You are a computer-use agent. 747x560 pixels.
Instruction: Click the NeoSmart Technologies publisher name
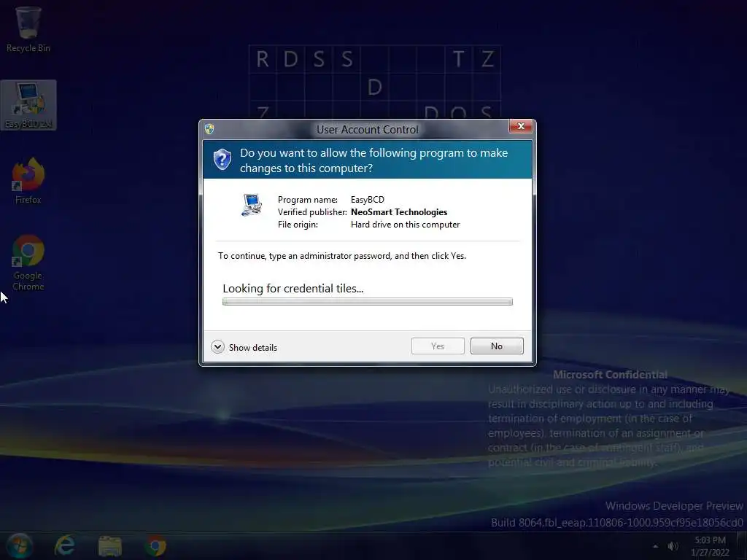click(x=399, y=212)
